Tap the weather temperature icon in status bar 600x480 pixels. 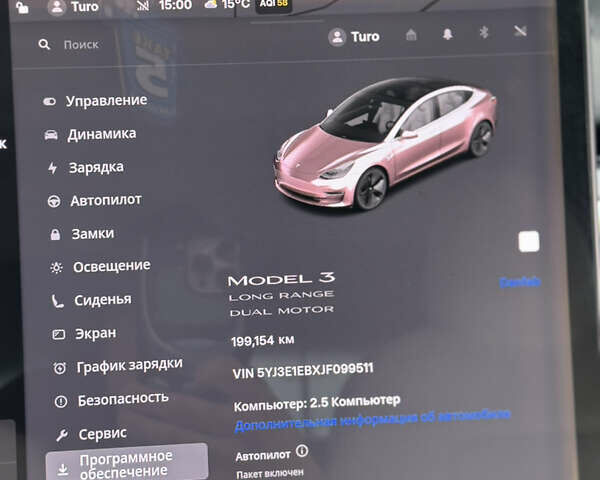pos(213,6)
